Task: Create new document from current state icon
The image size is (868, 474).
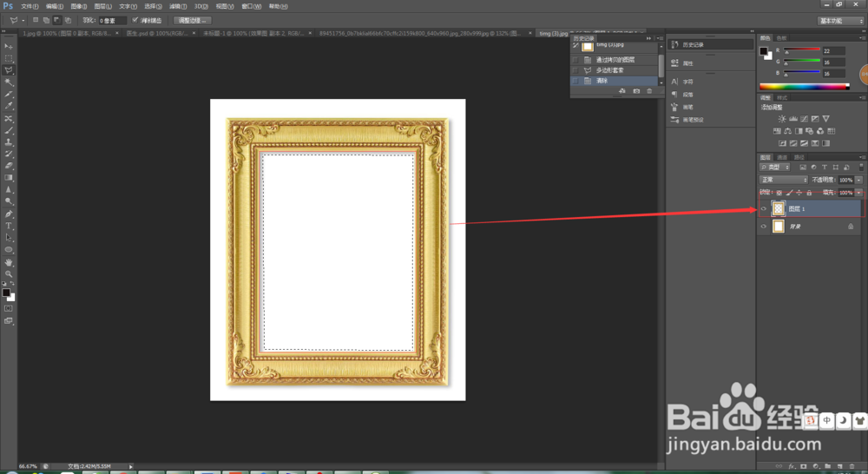Action: pyautogui.click(x=622, y=91)
